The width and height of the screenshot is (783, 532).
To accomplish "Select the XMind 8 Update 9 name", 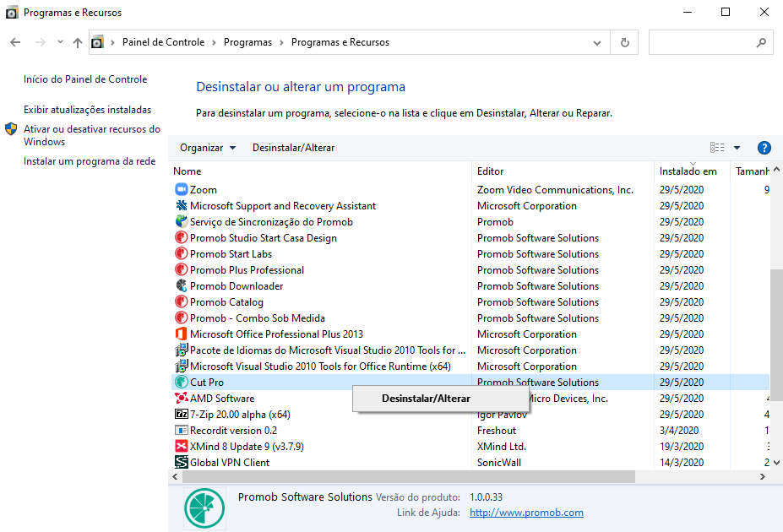I will click(x=247, y=447).
